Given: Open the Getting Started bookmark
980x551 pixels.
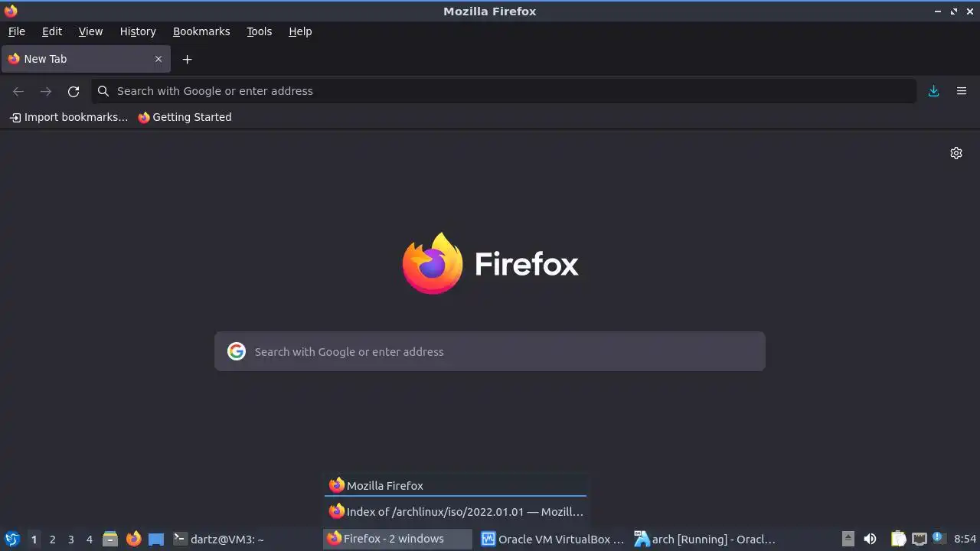Looking at the screenshot, I should coord(185,117).
